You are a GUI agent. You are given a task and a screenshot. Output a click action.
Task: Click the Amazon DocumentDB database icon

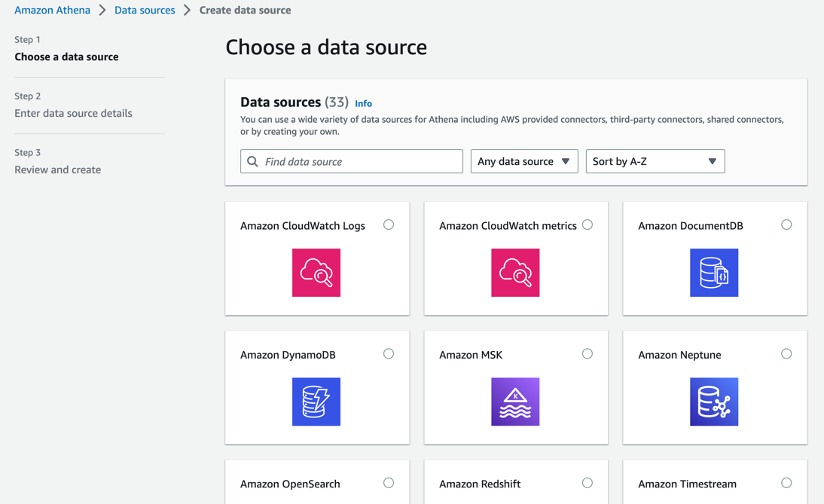[714, 273]
